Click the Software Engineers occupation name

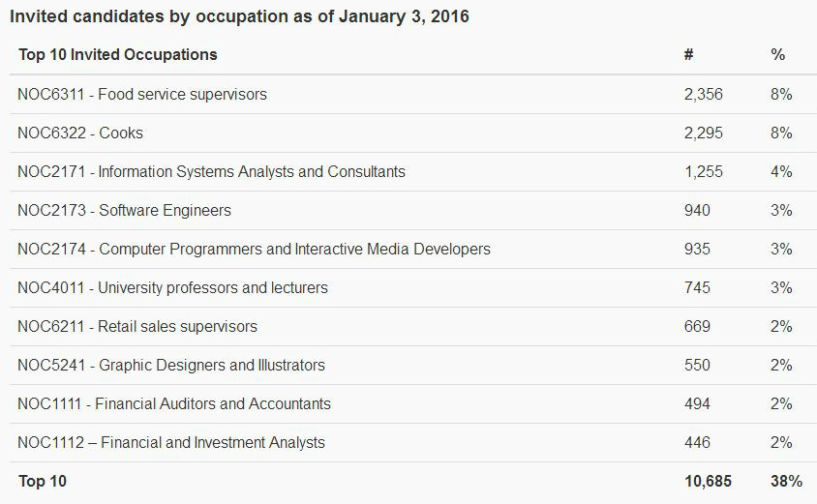pyautogui.click(x=165, y=211)
